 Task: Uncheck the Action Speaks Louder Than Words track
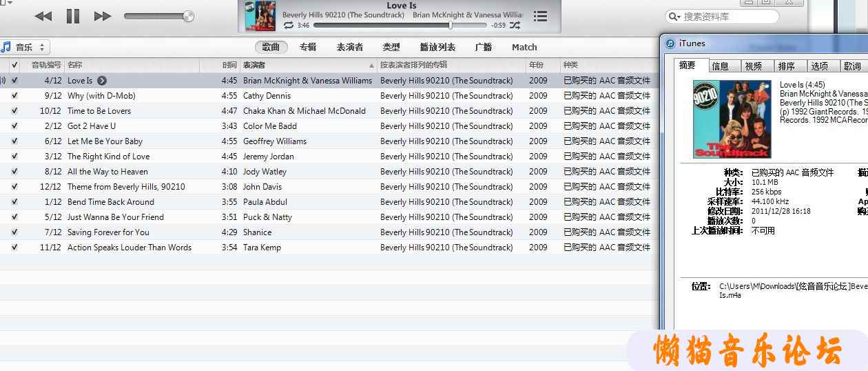click(x=14, y=248)
